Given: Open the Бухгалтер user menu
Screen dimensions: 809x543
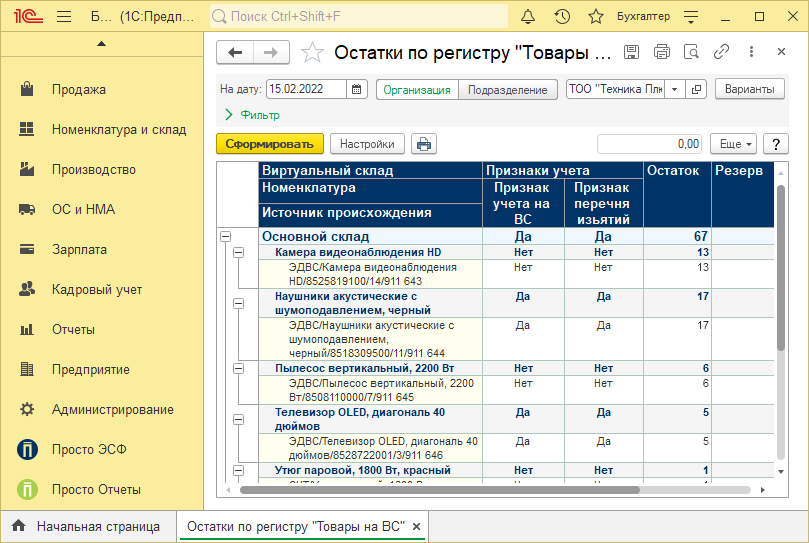Looking at the screenshot, I should (643, 17).
